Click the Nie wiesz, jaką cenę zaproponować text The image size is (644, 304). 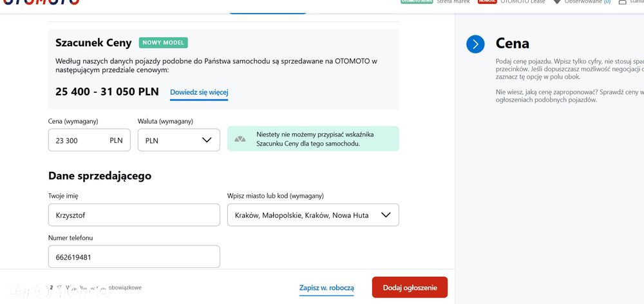(x=570, y=96)
